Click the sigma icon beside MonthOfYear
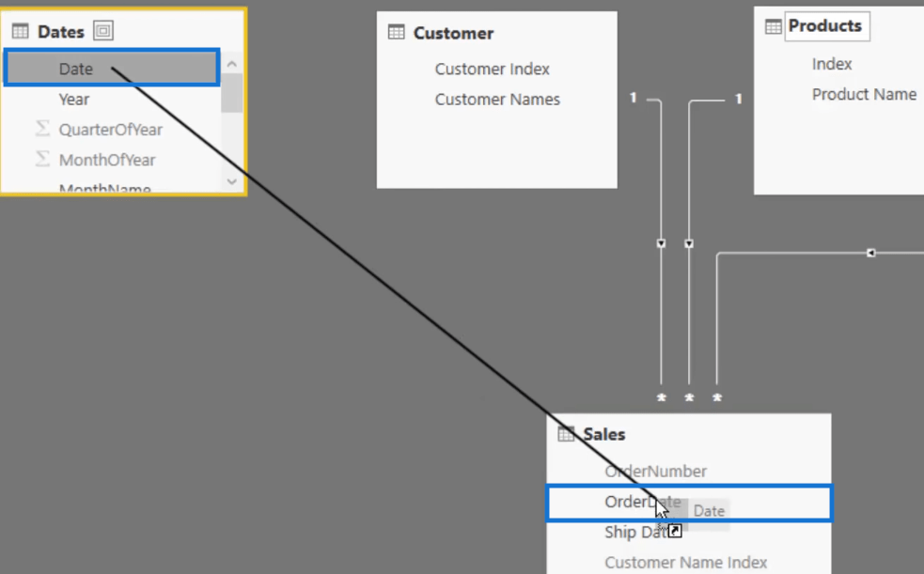The image size is (924, 574). pyautogui.click(x=42, y=159)
